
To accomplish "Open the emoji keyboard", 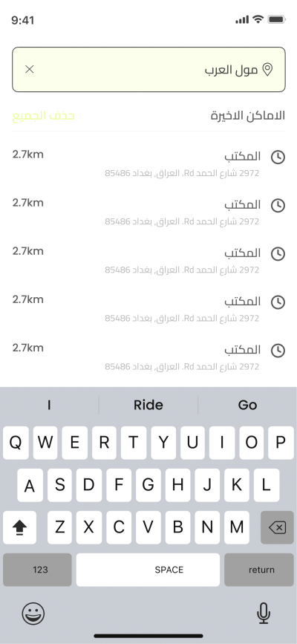I will click(x=33, y=614).
